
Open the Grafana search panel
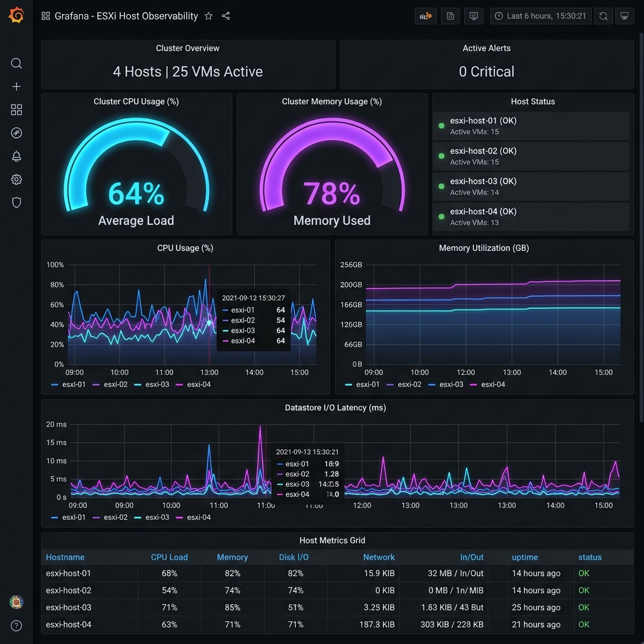coord(16,63)
